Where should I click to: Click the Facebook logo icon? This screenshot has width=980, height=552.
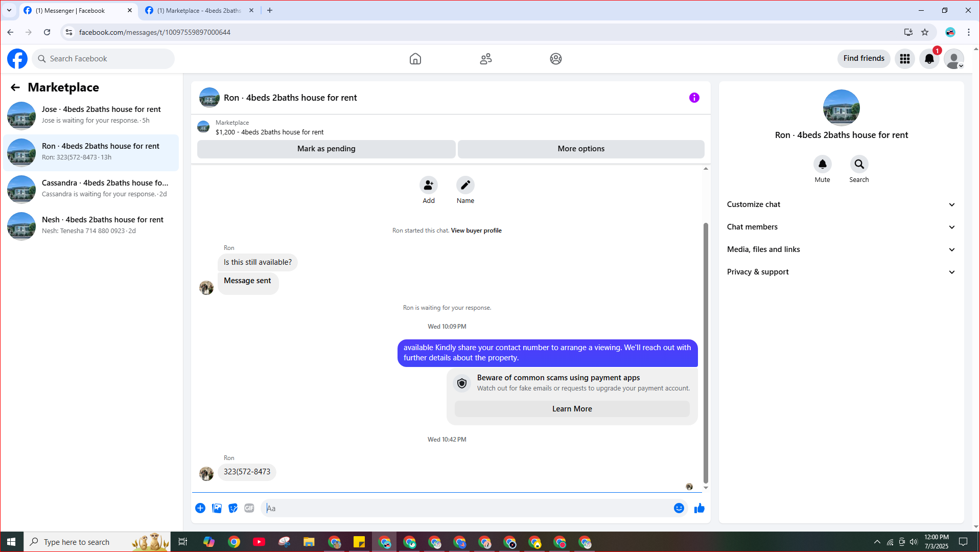click(x=17, y=59)
